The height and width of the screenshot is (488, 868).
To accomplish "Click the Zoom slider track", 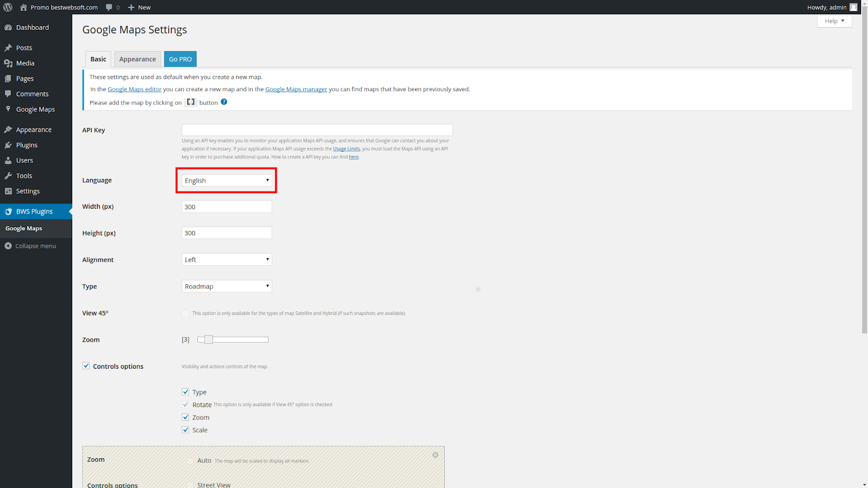I will click(x=233, y=339).
